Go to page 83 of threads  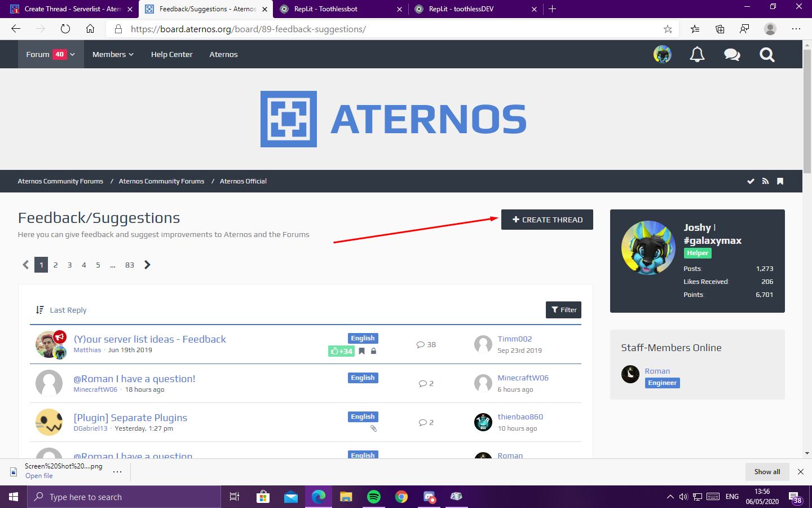click(130, 265)
